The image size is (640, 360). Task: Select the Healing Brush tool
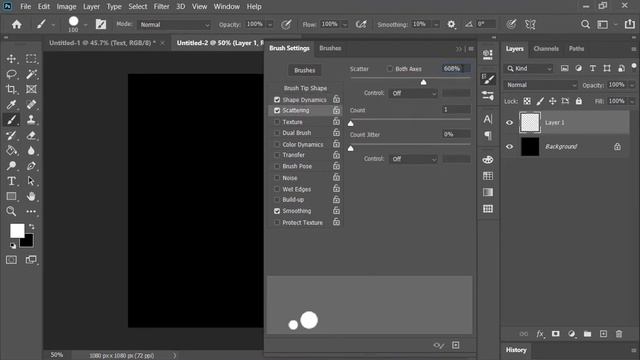[x=31, y=104]
